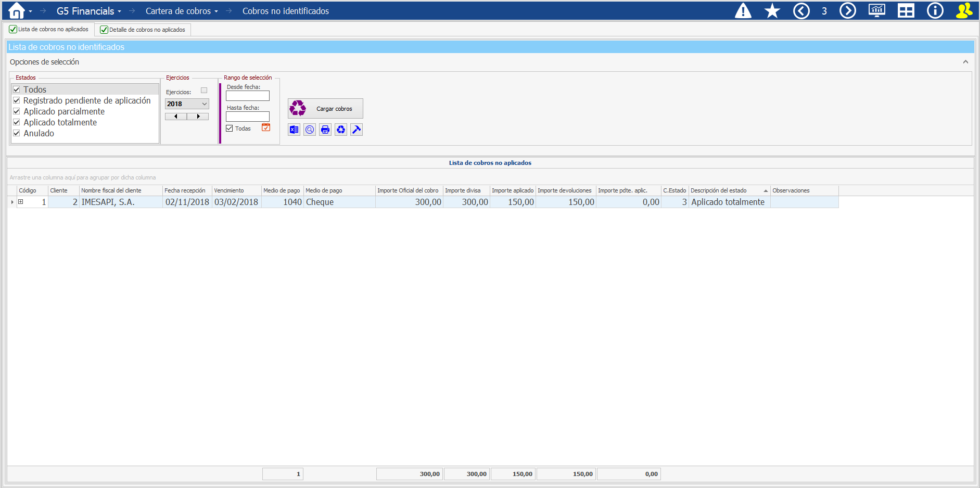Toggle the Aplicado parcialmente checkbox
Viewport: 980px width, 488px height.
pyautogui.click(x=17, y=111)
